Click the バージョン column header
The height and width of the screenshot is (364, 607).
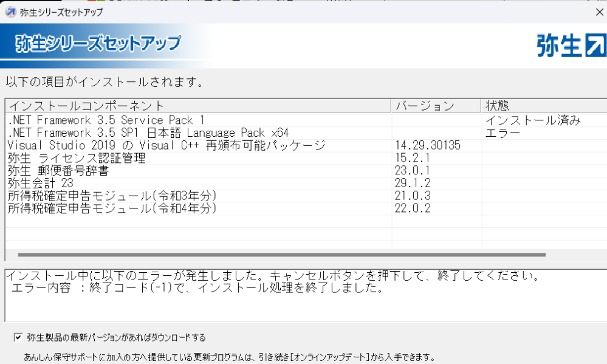436,106
